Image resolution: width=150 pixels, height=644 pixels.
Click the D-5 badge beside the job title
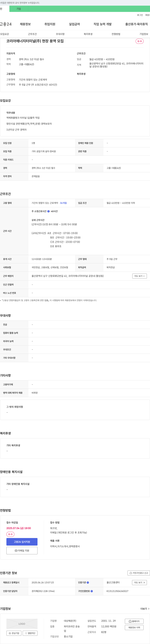(140, 41)
